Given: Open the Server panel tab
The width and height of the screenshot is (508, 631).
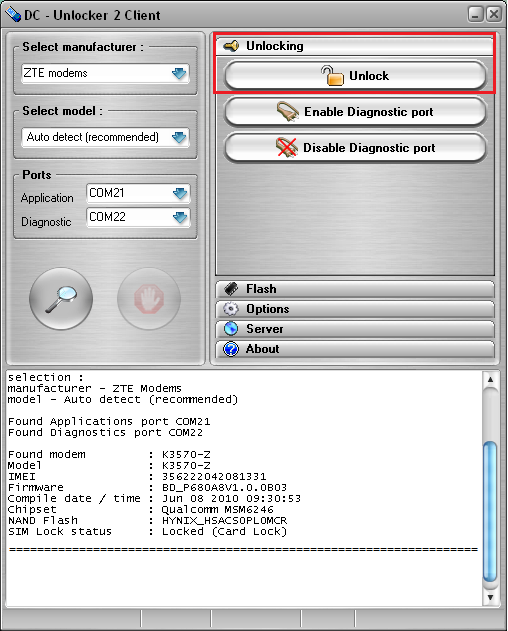Looking at the screenshot, I should (355, 329).
